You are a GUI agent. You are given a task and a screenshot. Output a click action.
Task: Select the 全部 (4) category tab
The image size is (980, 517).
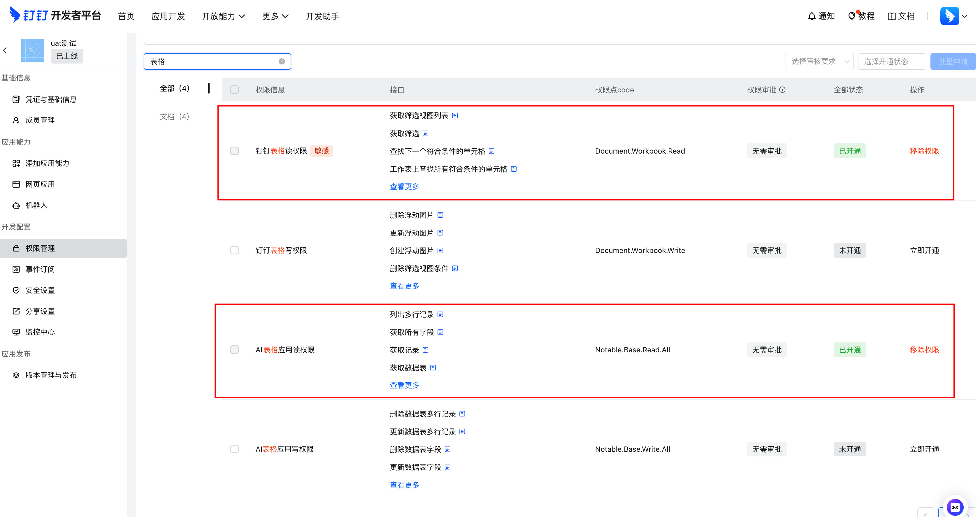(x=175, y=89)
